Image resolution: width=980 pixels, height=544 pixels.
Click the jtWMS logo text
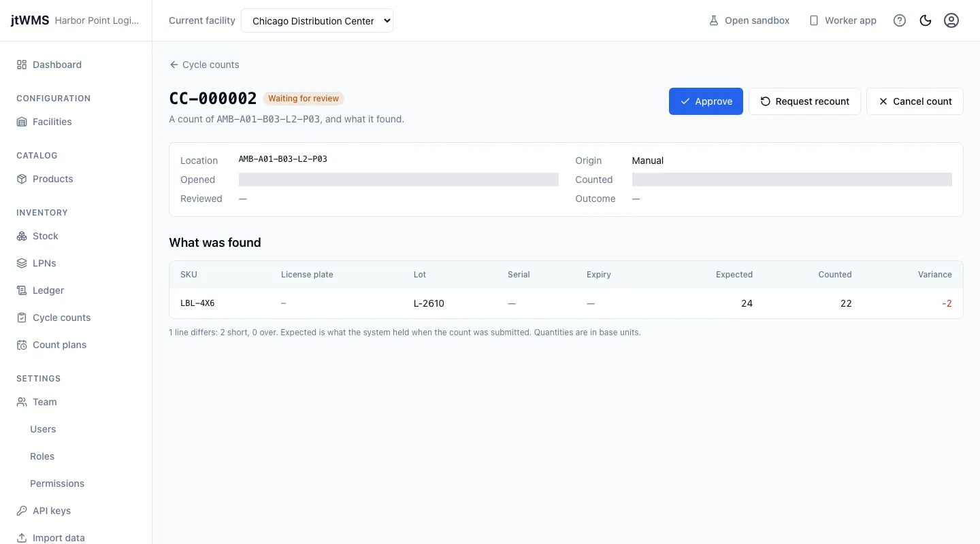tap(30, 20)
